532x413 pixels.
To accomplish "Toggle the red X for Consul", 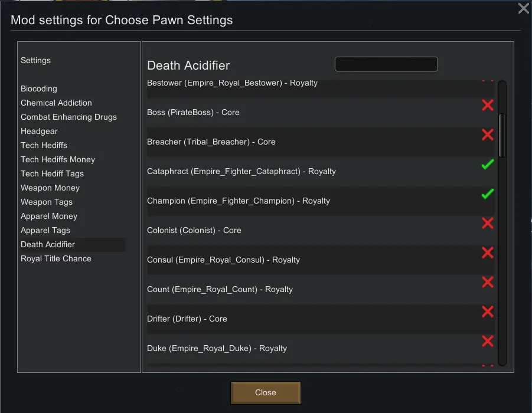I will [x=487, y=253].
